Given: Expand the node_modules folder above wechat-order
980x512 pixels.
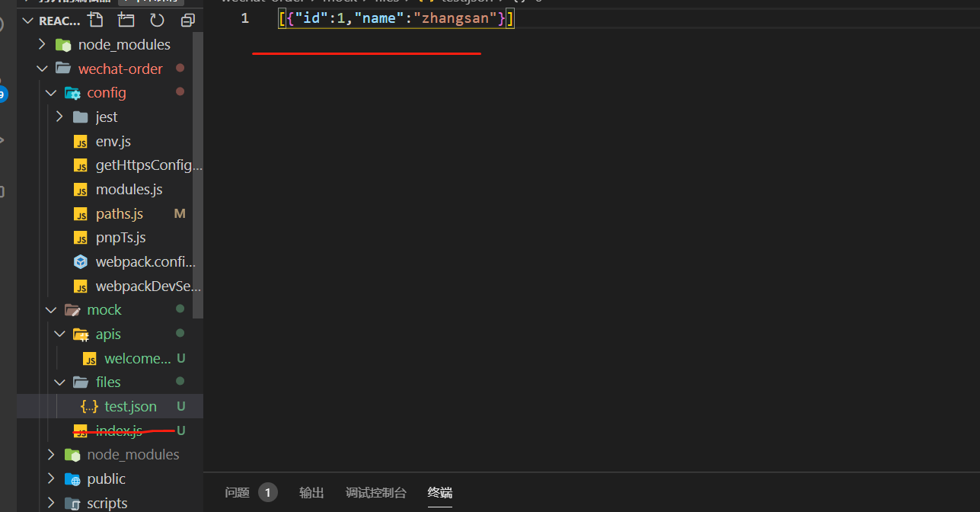Looking at the screenshot, I should (x=42, y=45).
